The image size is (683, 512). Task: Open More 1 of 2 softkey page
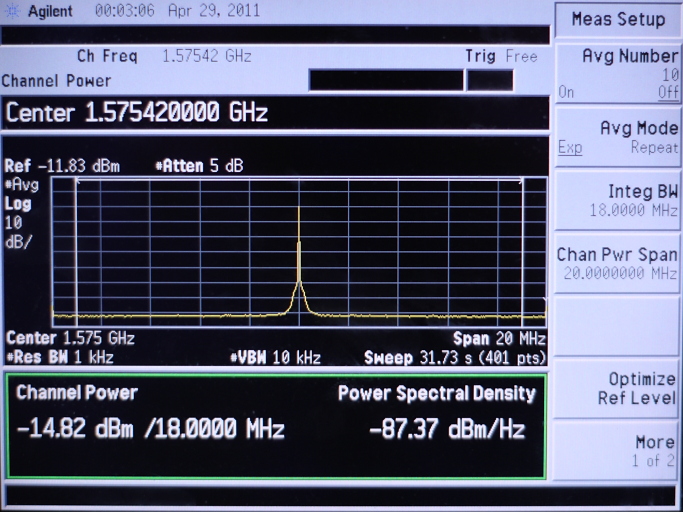(618, 451)
